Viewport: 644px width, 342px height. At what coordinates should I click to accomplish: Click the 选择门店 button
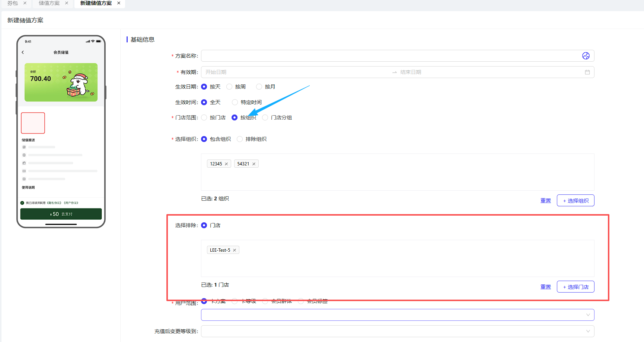coord(575,287)
